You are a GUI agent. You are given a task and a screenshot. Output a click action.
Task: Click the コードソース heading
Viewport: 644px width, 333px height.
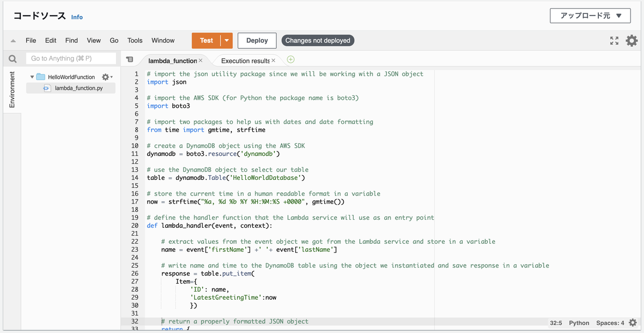(40, 16)
